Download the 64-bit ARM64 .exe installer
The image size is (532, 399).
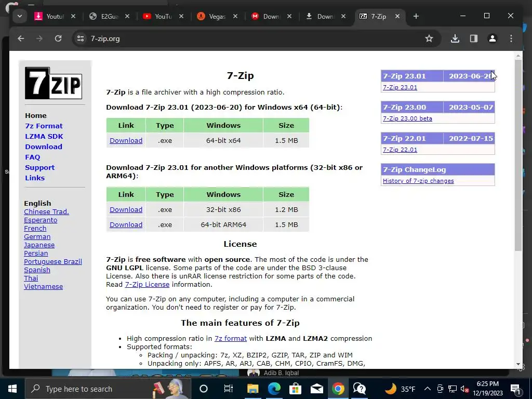[x=126, y=224]
